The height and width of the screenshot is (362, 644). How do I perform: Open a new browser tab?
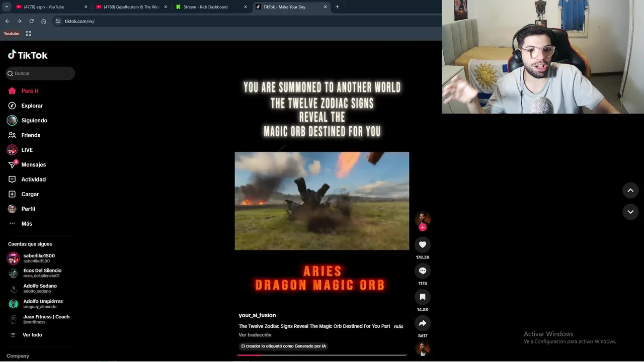coord(337,7)
